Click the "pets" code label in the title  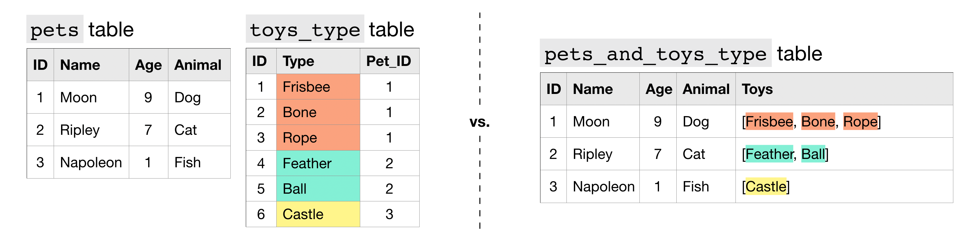[54, 30]
